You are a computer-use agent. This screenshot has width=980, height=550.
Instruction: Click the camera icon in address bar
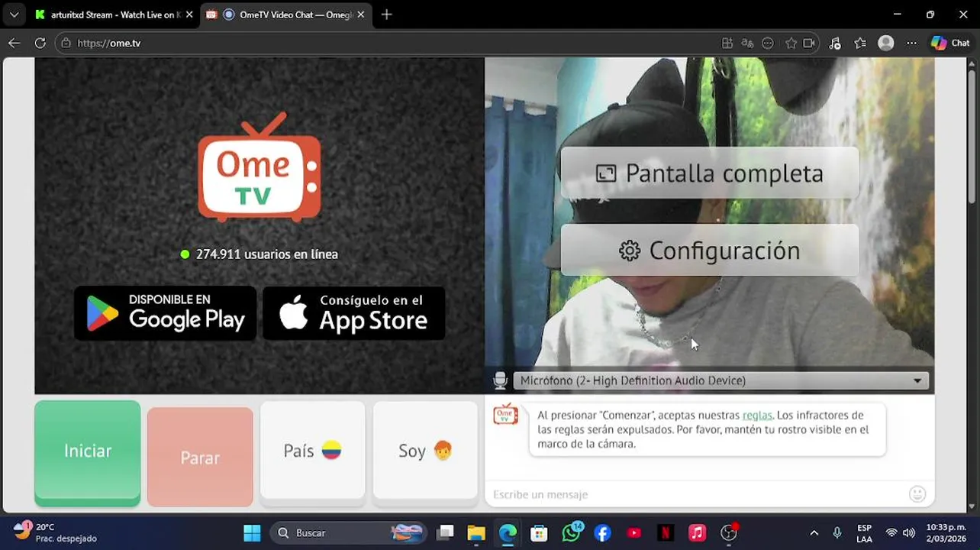(809, 43)
